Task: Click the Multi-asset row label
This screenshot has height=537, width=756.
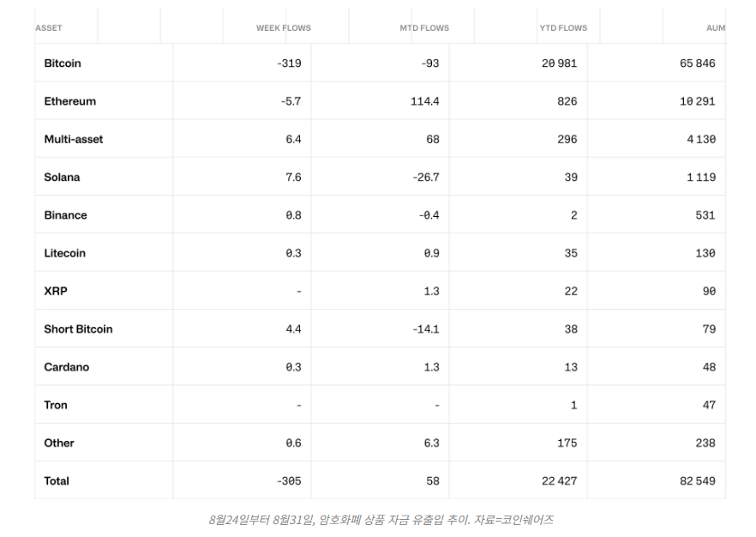Action: 74,139
